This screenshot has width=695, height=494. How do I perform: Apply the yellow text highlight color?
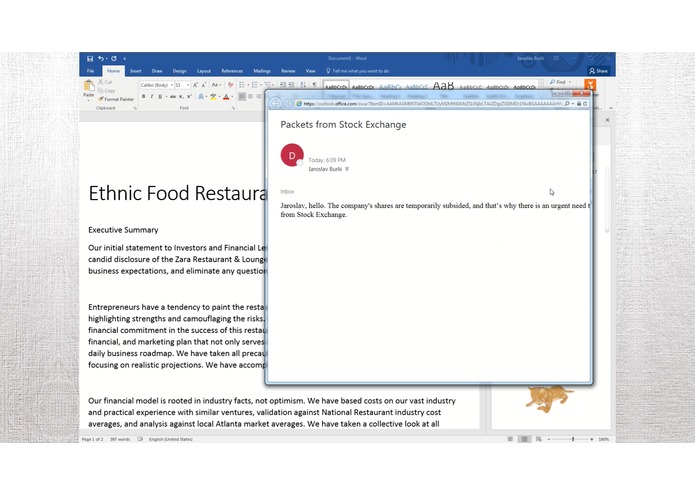point(213,96)
